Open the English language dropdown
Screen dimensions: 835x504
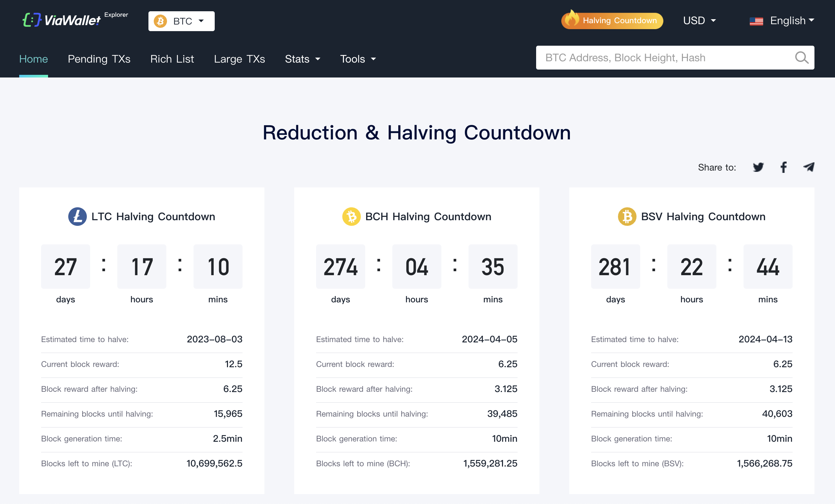pos(792,21)
